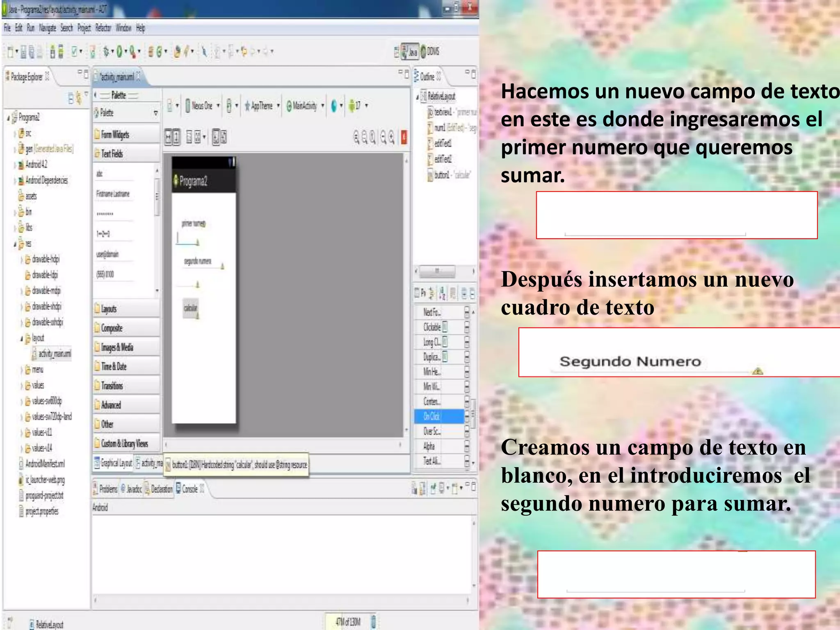Select the AndroidManifest.xml file
The width and height of the screenshot is (840, 630).
[42, 464]
